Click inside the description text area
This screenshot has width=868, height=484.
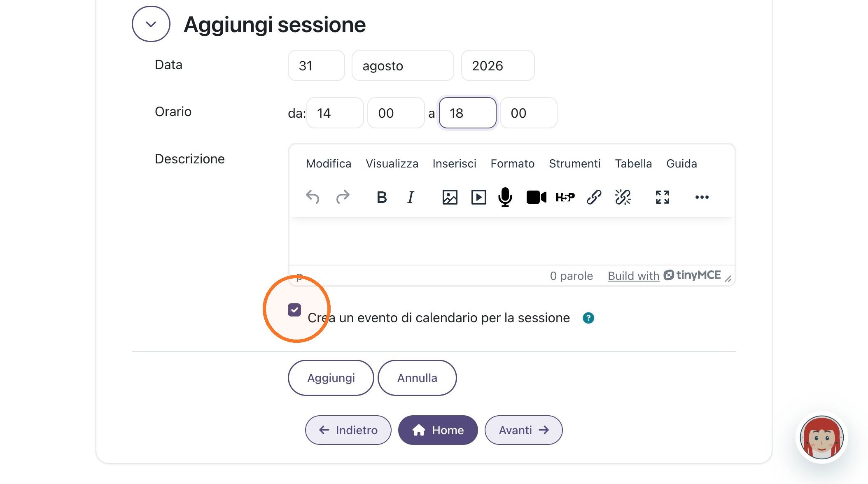coord(512,241)
